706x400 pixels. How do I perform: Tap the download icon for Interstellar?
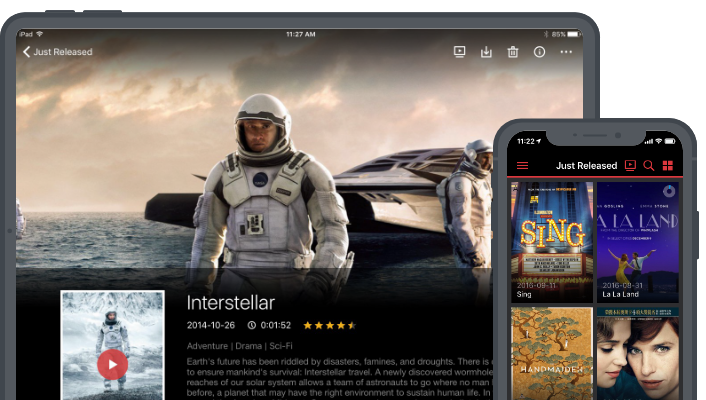486,52
